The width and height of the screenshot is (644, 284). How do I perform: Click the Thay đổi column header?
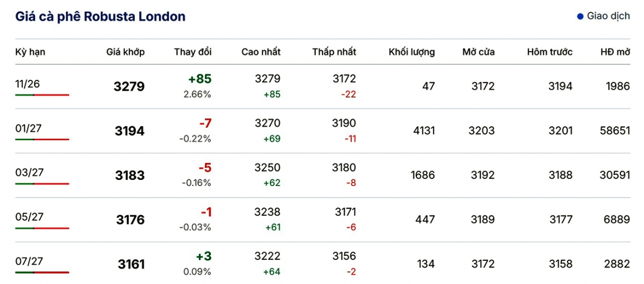193,52
